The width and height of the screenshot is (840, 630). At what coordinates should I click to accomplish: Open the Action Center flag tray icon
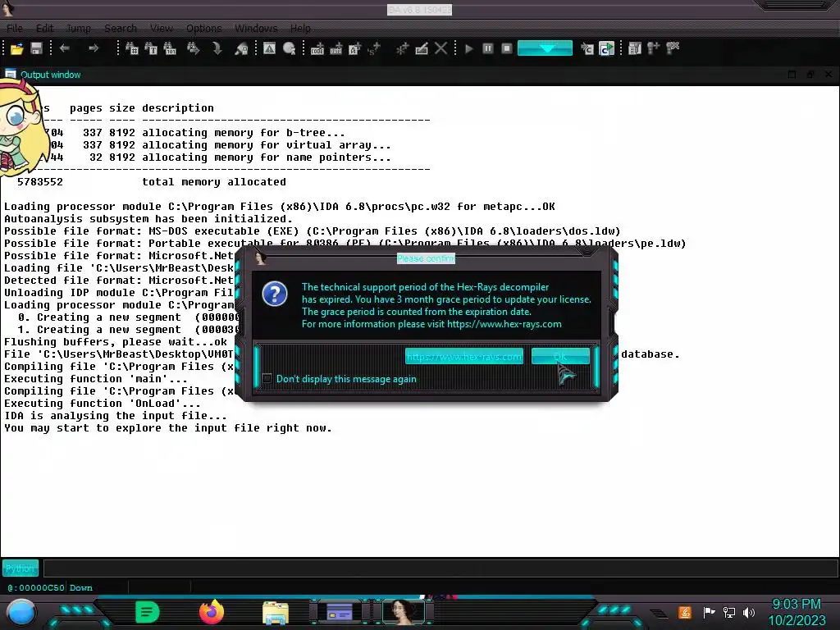pos(710,612)
